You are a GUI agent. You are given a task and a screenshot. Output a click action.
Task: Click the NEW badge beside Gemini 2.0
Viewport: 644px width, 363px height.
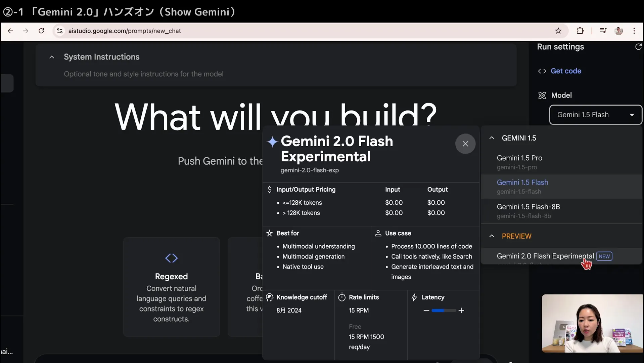(x=604, y=256)
